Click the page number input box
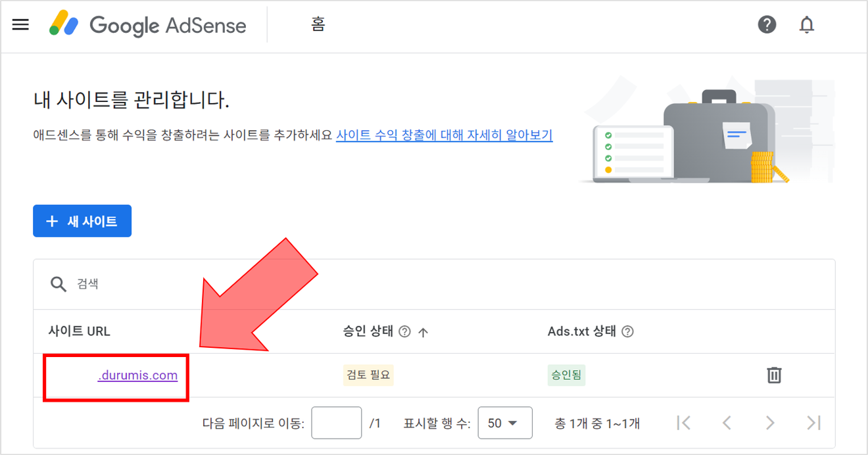The image size is (868, 455). (337, 423)
